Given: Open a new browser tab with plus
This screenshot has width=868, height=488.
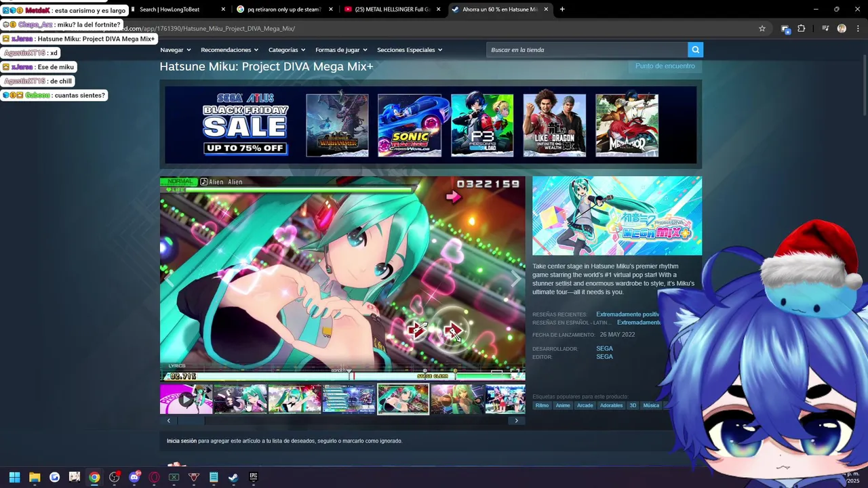Looking at the screenshot, I should [562, 9].
